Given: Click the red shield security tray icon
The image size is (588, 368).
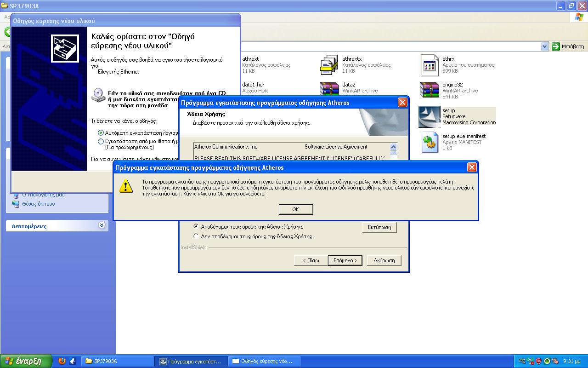Looking at the screenshot, I should pyautogui.click(x=539, y=361).
